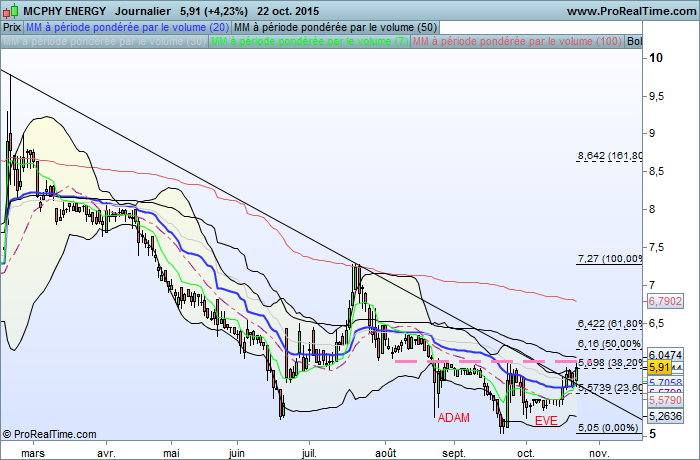
Task: Click the cut-off Bol indicator label
Action: [634, 42]
